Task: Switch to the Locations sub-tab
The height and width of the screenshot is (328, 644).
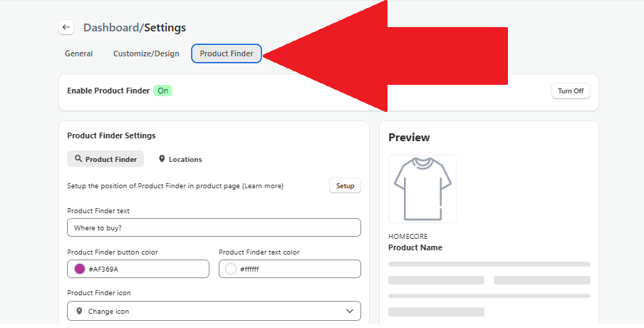Action: click(x=180, y=159)
